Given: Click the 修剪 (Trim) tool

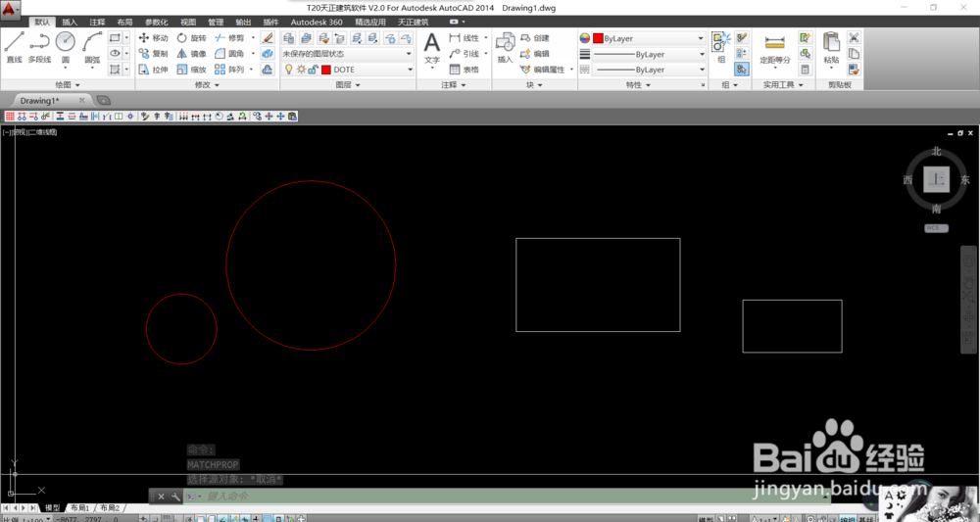Looking at the screenshot, I should pyautogui.click(x=229, y=38).
